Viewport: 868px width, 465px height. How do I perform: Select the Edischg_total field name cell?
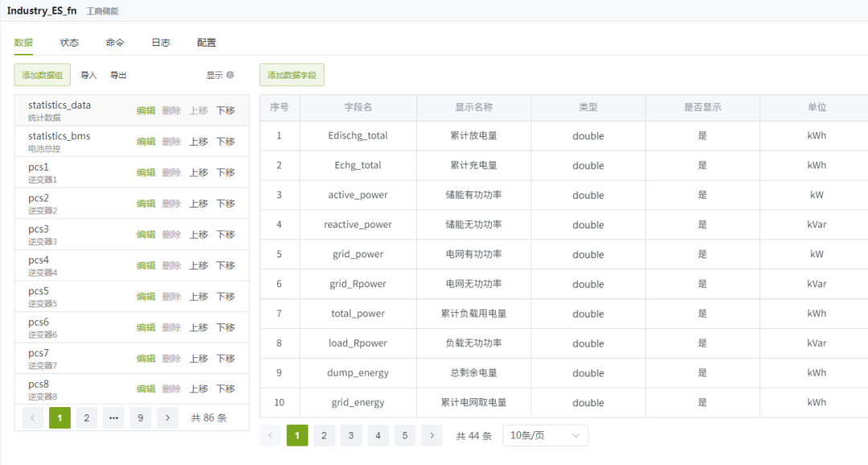point(358,136)
